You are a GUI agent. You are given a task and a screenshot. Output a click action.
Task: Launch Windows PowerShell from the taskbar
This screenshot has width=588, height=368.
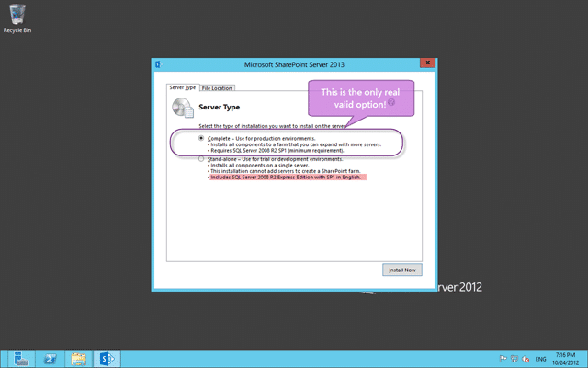point(50,359)
